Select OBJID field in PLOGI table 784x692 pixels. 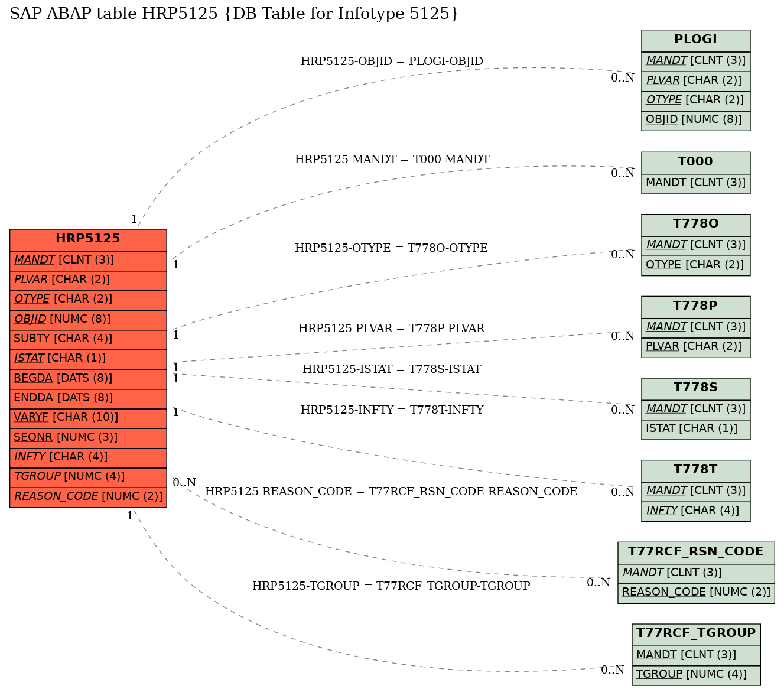coord(695,120)
